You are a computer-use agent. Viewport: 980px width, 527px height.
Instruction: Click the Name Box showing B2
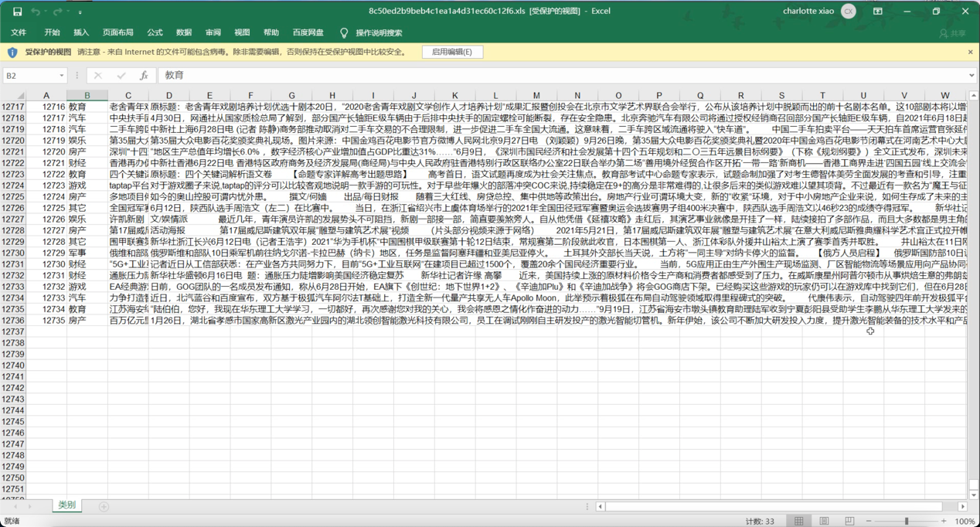pos(29,75)
